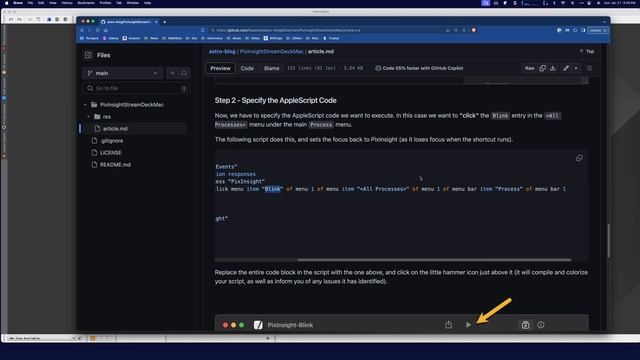Click the browser Update button

click(x=598, y=30)
